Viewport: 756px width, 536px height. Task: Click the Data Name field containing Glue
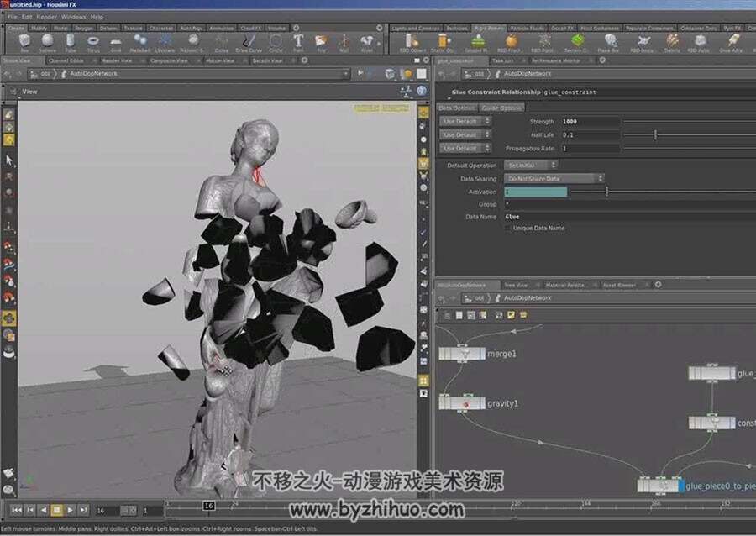point(630,217)
